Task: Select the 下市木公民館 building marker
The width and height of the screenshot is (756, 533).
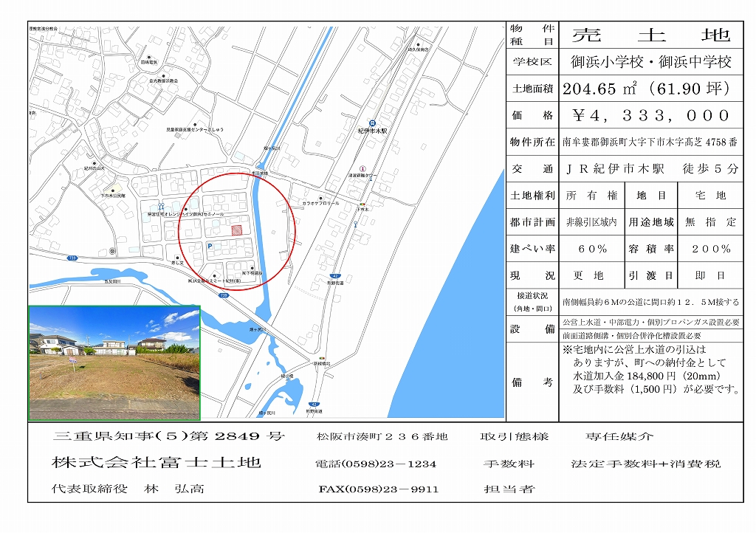Action: click(114, 189)
